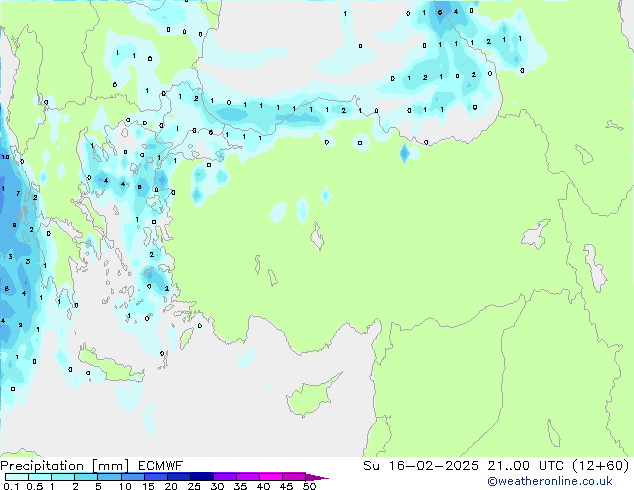
Task: Select the 0.1–0.5 mm legend swatch
Action: (17, 477)
